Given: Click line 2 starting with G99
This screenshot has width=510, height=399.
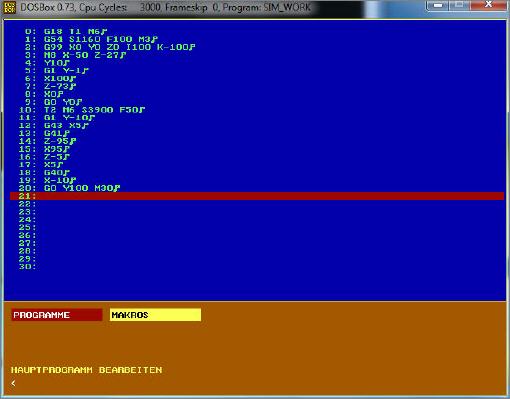Looking at the screenshot, I should pos(110,47).
